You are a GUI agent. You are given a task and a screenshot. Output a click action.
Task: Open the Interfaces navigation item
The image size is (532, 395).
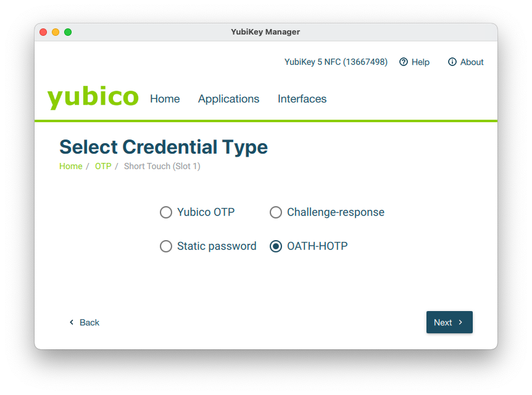click(x=302, y=99)
